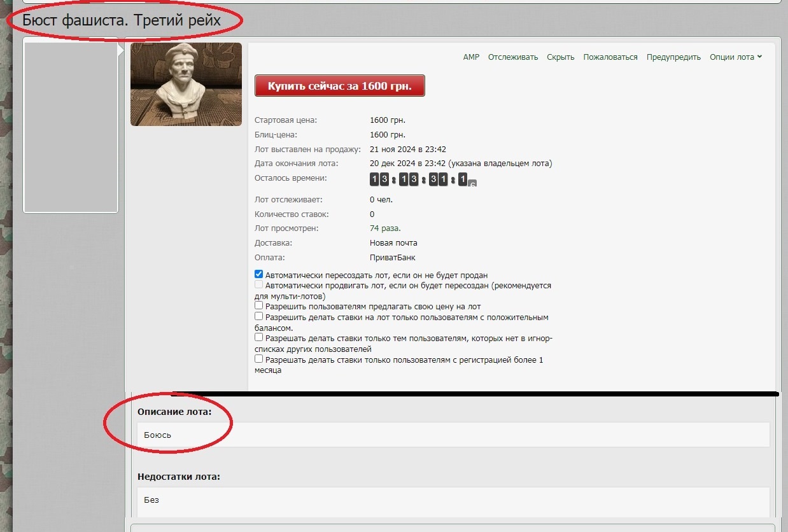
Task: Toggle 'Автоматически продвигать лот' checkbox
Action: [x=259, y=285]
